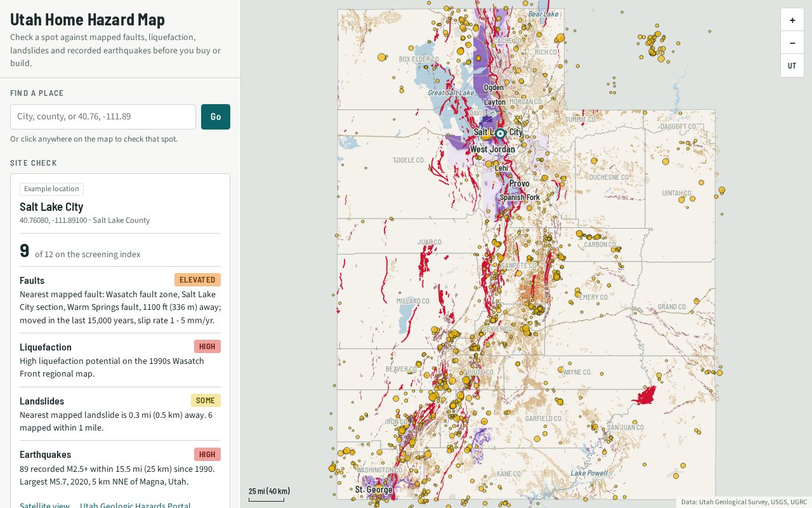
Task: Click the SOME landslides rating badge
Action: pyautogui.click(x=206, y=401)
